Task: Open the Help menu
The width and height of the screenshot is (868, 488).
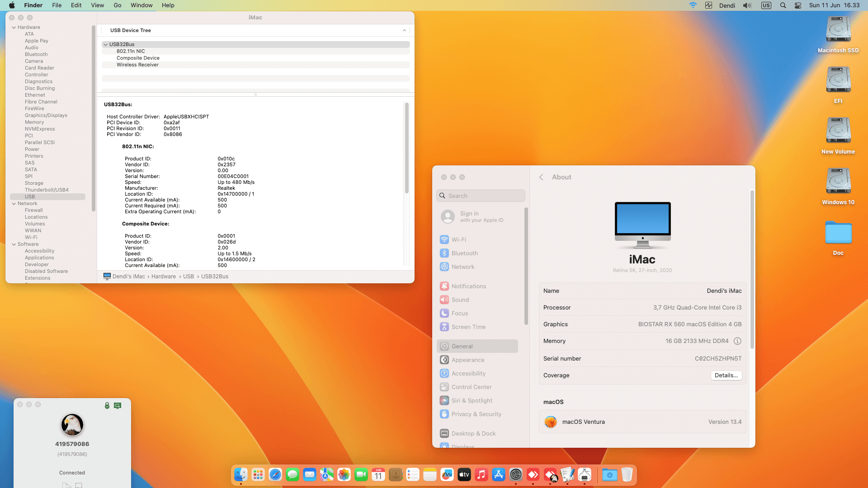Action: coord(168,5)
